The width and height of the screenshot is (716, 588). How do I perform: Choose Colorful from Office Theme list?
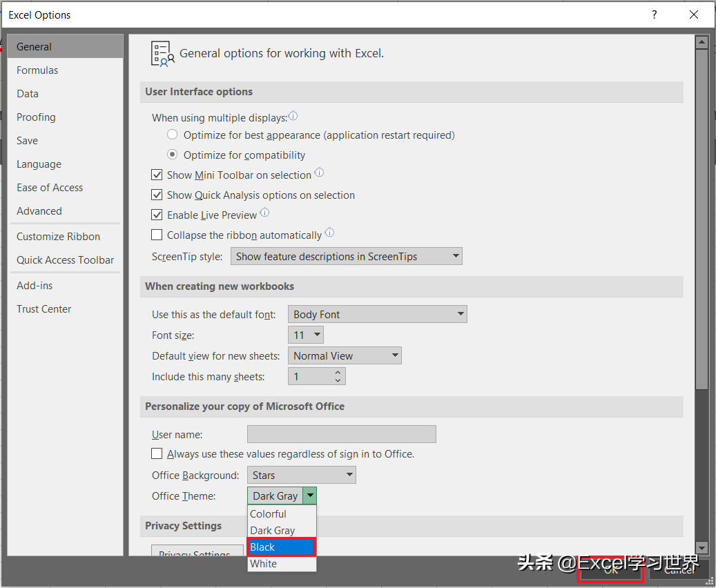[x=282, y=514]
